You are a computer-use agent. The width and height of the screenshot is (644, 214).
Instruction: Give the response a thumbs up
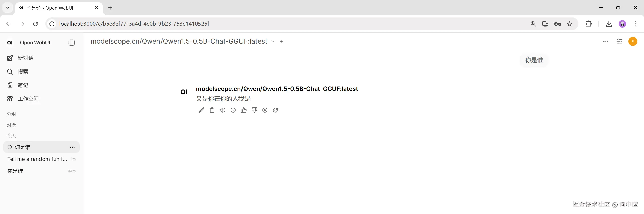[x=244, y=110]
